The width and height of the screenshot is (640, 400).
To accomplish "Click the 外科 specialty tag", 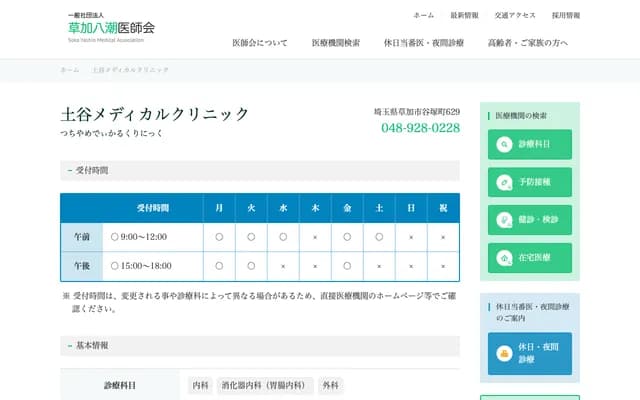I will tap(330, 385).
